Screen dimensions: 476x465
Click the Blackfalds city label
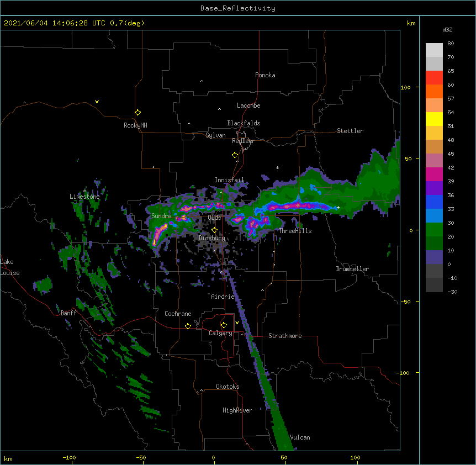(x=244, y=123)
